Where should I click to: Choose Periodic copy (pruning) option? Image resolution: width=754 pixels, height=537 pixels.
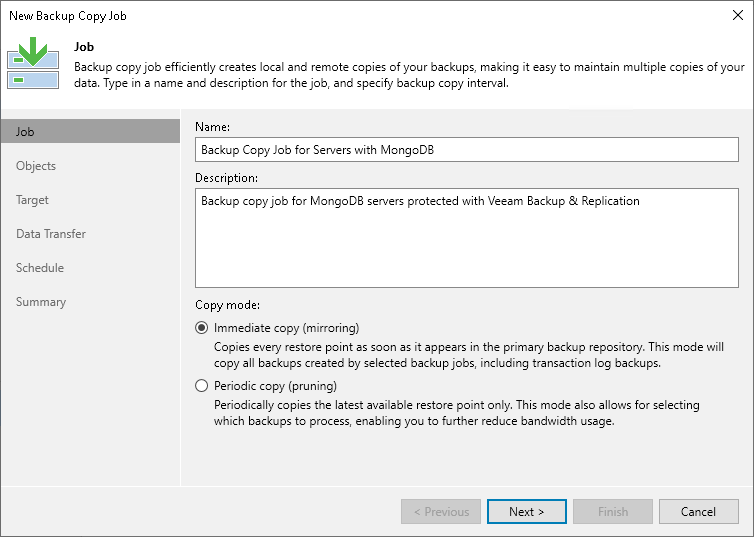pos(202,386)
